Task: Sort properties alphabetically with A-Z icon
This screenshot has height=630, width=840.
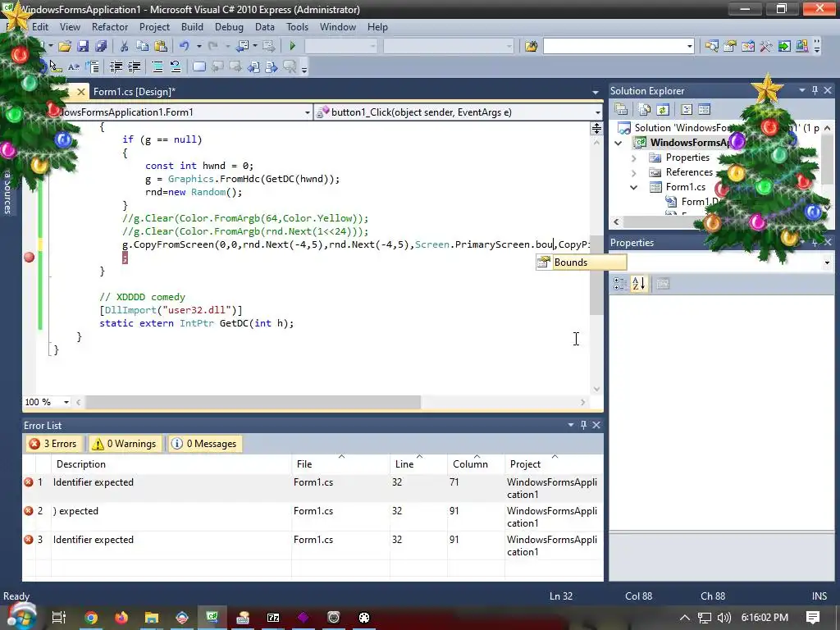Action: click(x=638, y=283)
